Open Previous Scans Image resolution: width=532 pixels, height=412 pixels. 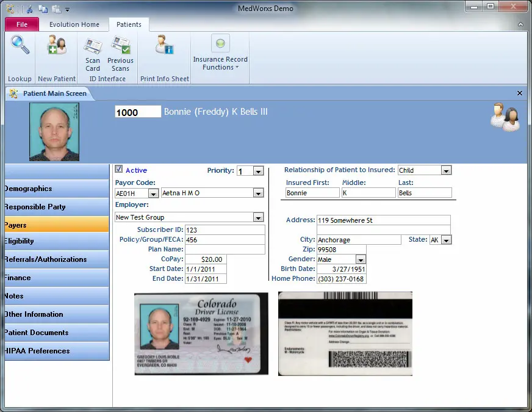120,55
